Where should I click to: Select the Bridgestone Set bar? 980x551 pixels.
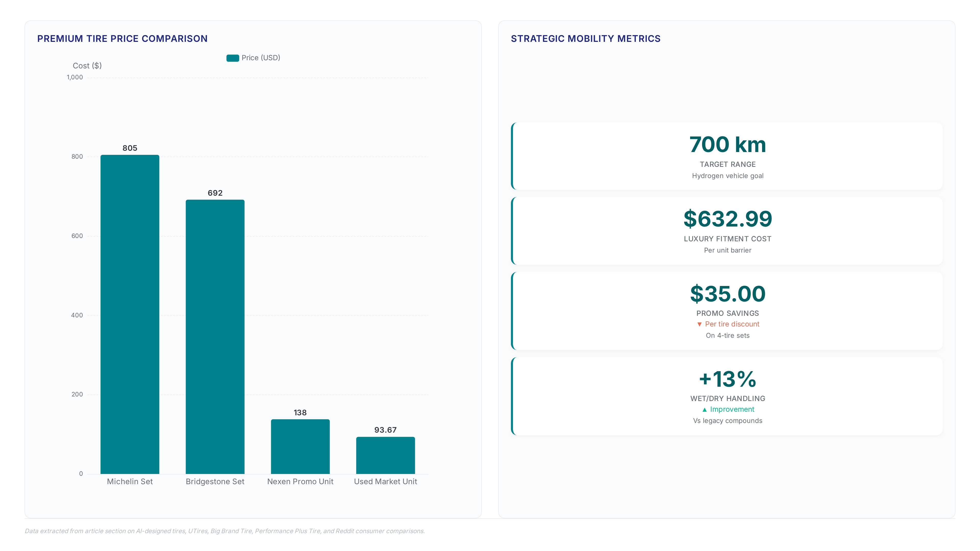[215, 336]
